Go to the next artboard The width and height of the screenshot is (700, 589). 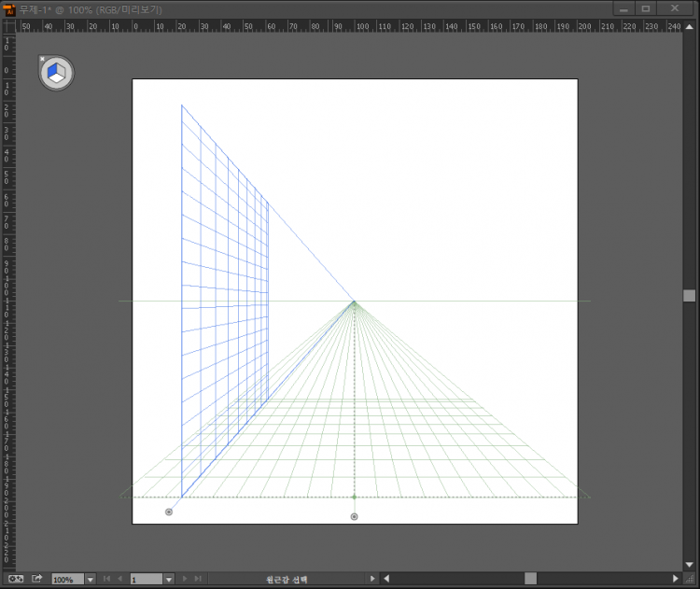coord(185,579)
